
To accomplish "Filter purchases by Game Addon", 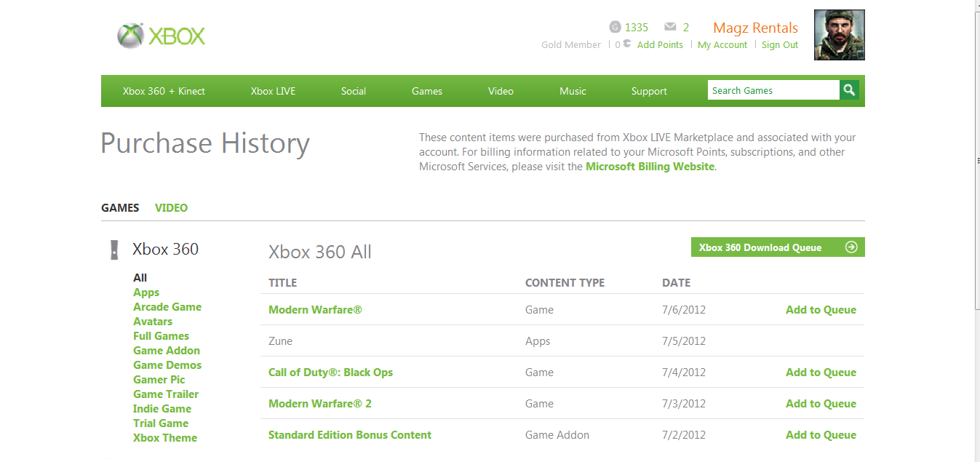I will (167, 351).
